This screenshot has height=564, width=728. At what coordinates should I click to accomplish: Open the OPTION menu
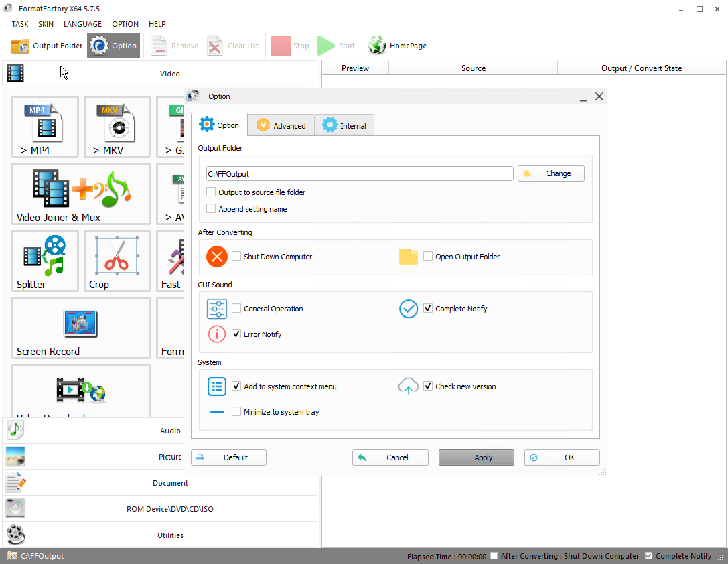pyautogui.click(x=125, y=24)
